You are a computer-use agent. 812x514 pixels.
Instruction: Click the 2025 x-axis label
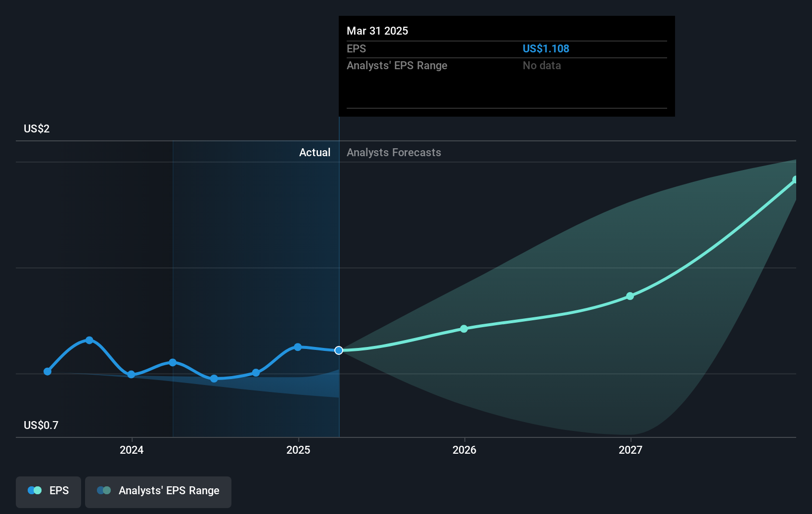point(298,450)
